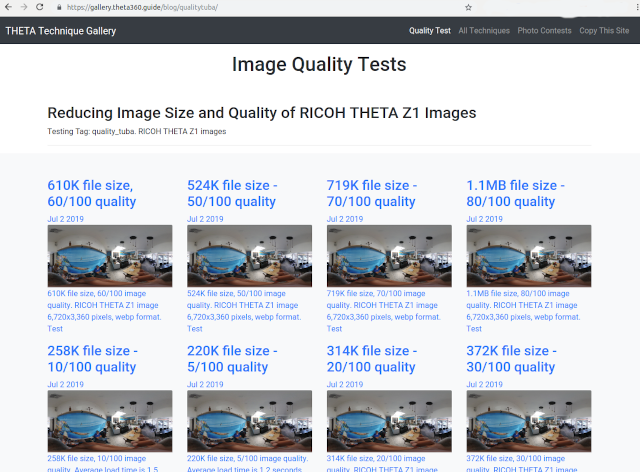The height and width of the screenshot is (472, 640).
Task: Click the 220K file size, 5/100 image description text
Action: tap(248, 463)
